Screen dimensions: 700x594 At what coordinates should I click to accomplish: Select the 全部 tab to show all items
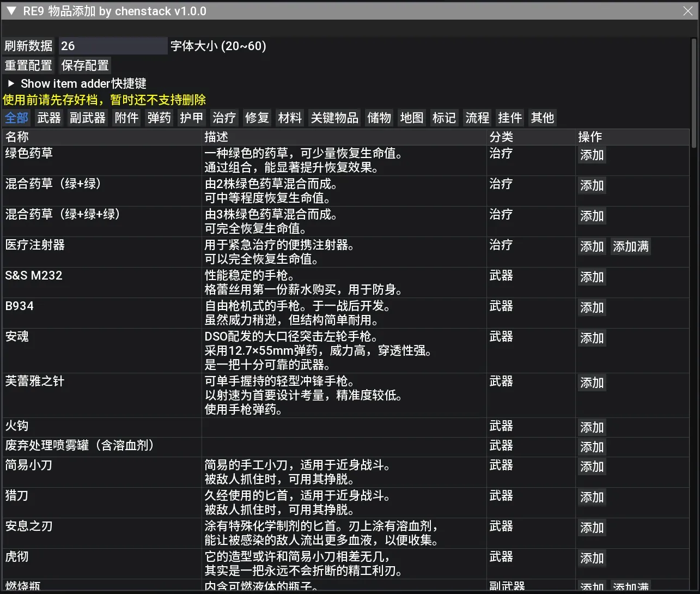(16, 118)
